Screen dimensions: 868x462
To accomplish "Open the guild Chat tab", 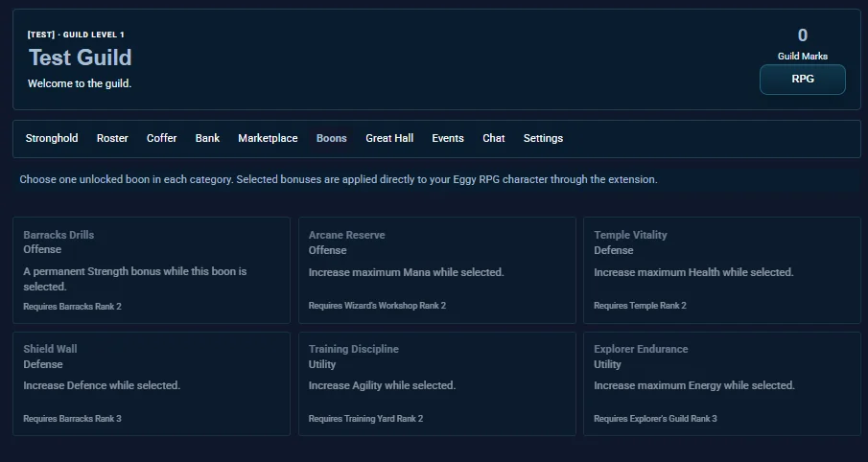I will (494, 138).
